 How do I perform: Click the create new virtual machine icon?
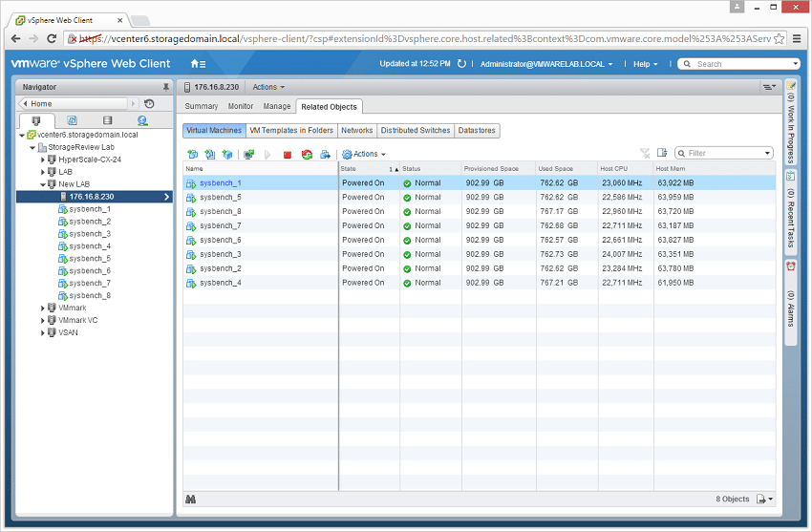(193, 154)
